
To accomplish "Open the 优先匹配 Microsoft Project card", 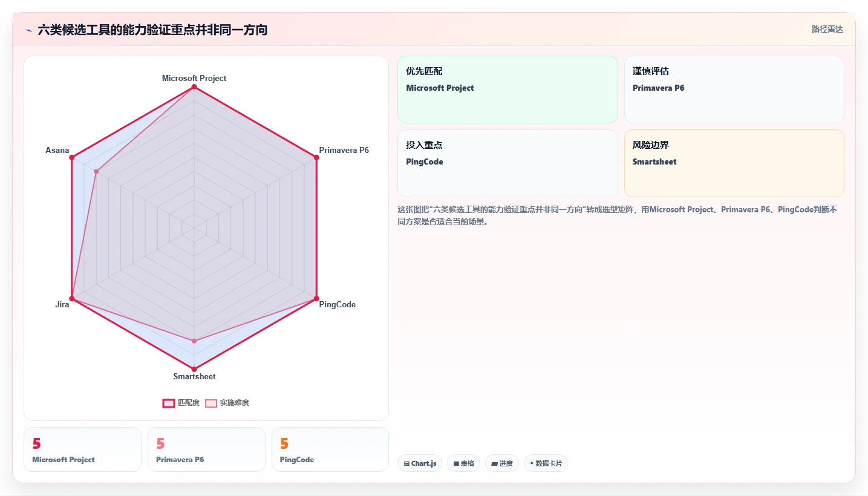I will tap(507, 90).
